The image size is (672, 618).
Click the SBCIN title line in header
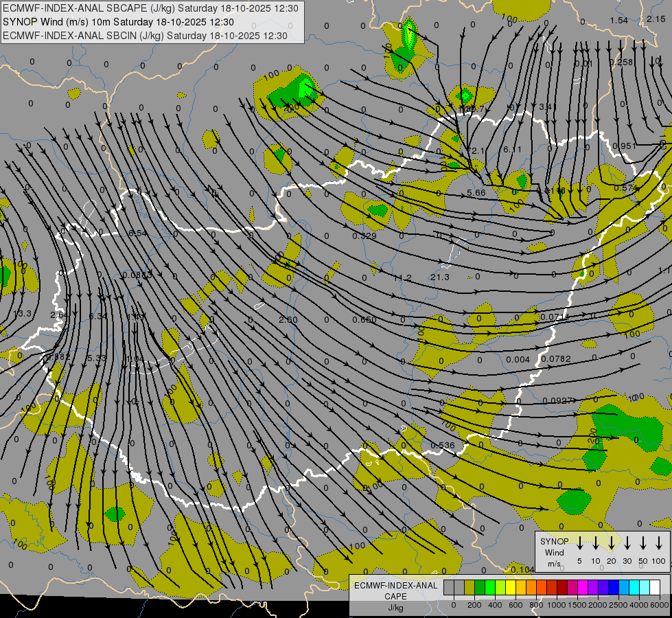click(145, 36)
